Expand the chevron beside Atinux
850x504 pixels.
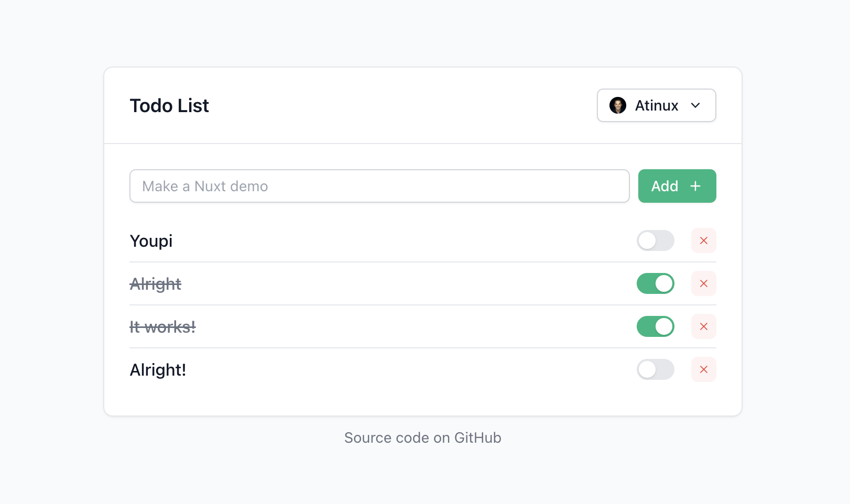pos(695,105)
